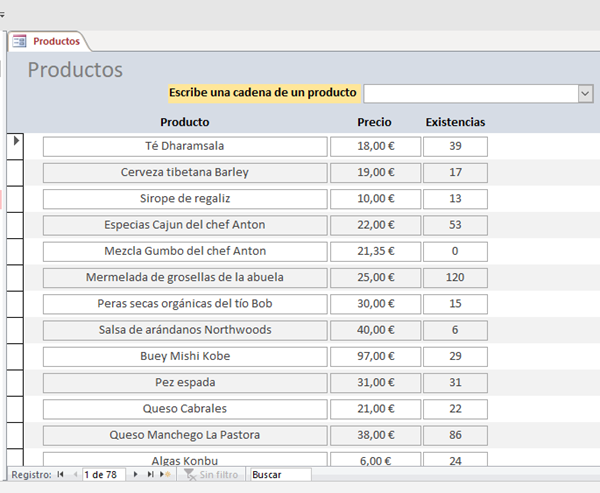Create a new blank record
600x493 pixels.
pyautogui.click(x=165, y=474)
